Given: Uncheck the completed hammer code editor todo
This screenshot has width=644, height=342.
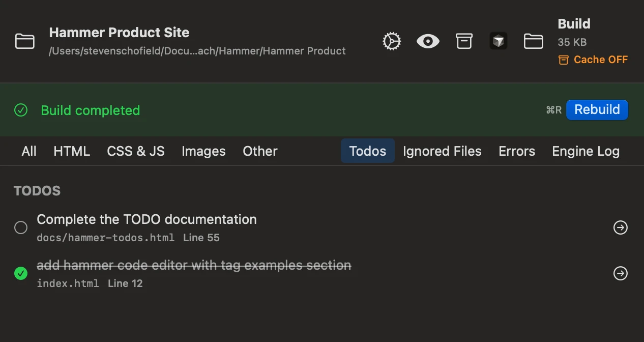Looking at the screenshot, I should 21,273.
